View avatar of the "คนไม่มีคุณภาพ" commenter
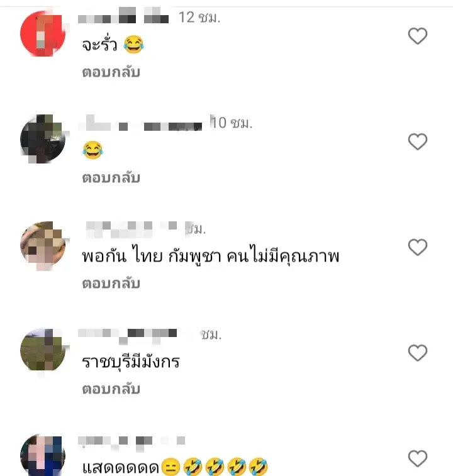Screen dimensions: 453x476 (43, 245)
